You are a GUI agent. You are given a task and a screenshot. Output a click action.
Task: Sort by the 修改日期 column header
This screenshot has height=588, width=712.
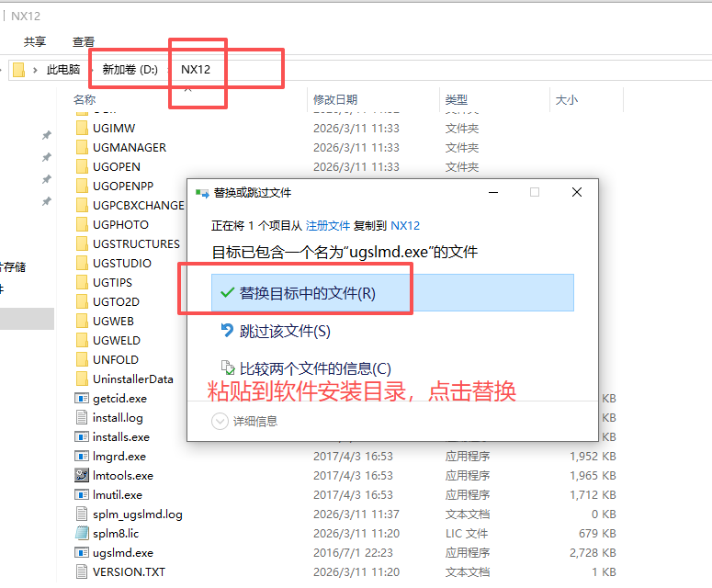pyautogui.click(x=335, y=99)
